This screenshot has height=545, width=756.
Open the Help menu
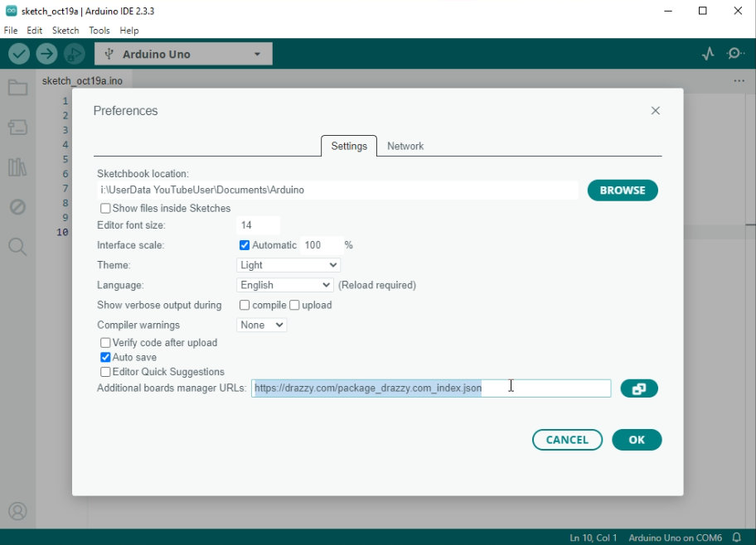pyautogui.click(x=129, y=31)
